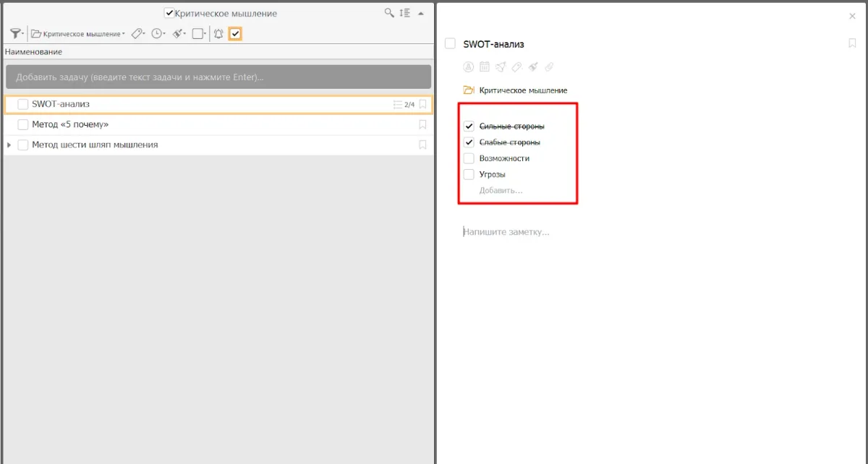Click the «Добавить задачу» input field
868x464 pixels.
218,77
